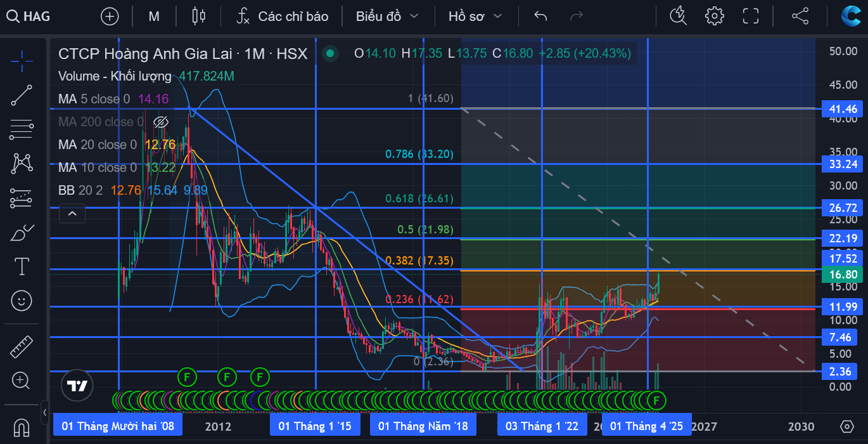Expand the Hồ sơ dropdown menu

point(475,16)
